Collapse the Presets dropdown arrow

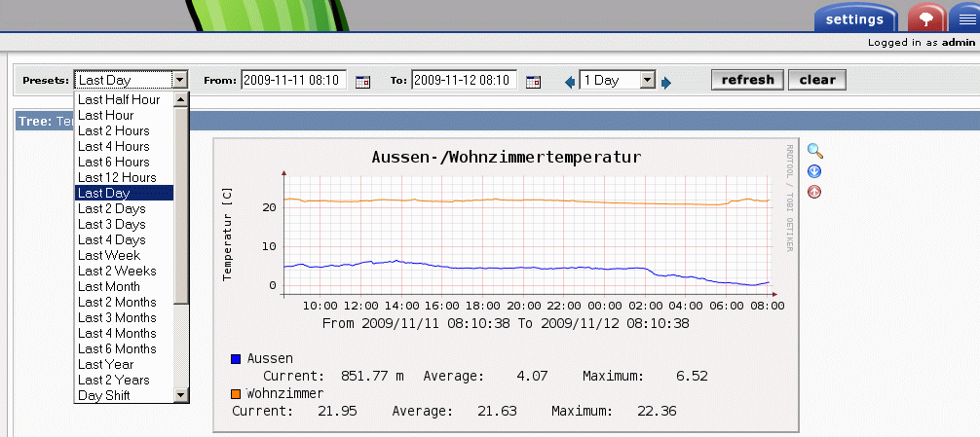180,80
